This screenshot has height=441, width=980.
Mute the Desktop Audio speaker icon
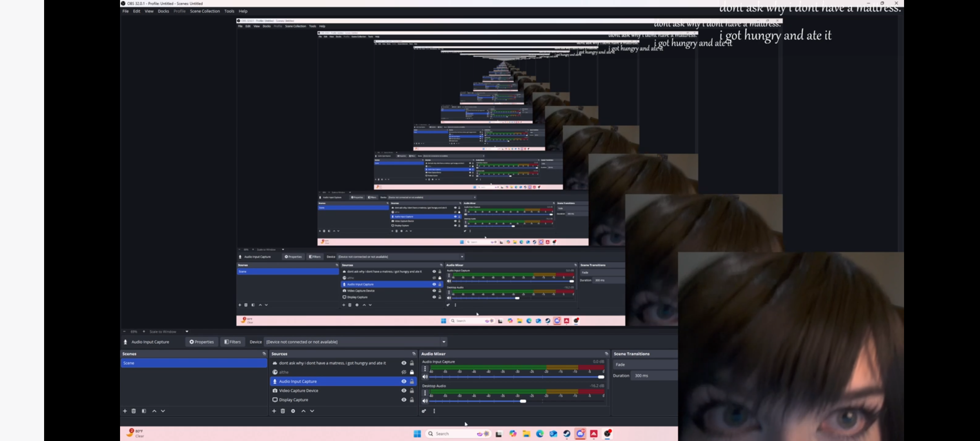425,401
